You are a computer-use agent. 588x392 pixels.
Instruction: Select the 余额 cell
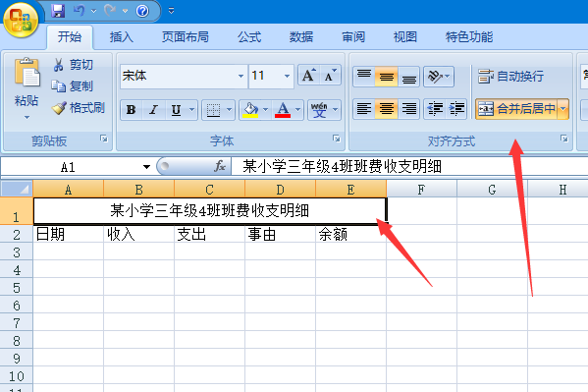350,234
